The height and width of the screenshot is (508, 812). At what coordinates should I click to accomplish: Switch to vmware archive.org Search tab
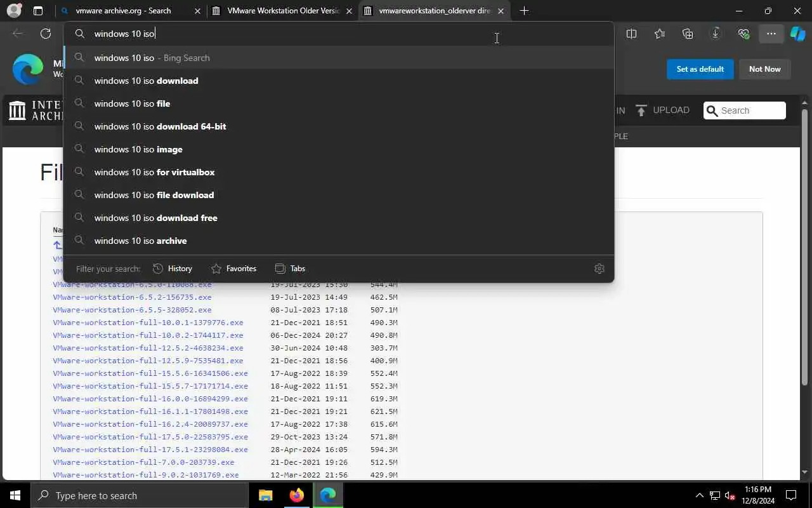tap(130, 11)
